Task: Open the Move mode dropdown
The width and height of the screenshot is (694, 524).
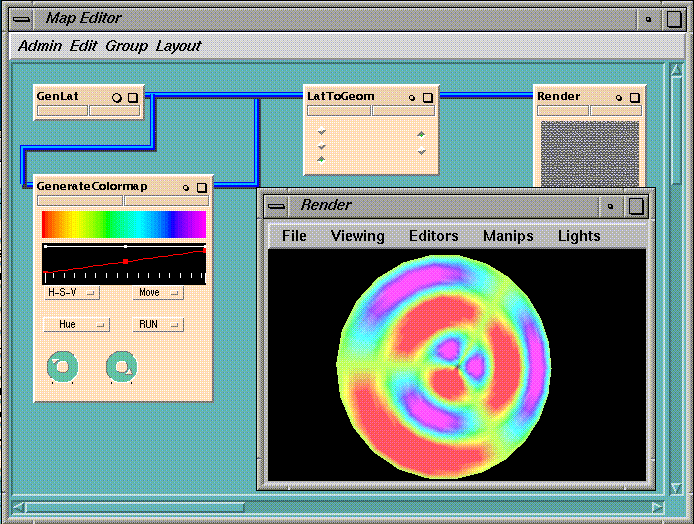Action: 157,293
